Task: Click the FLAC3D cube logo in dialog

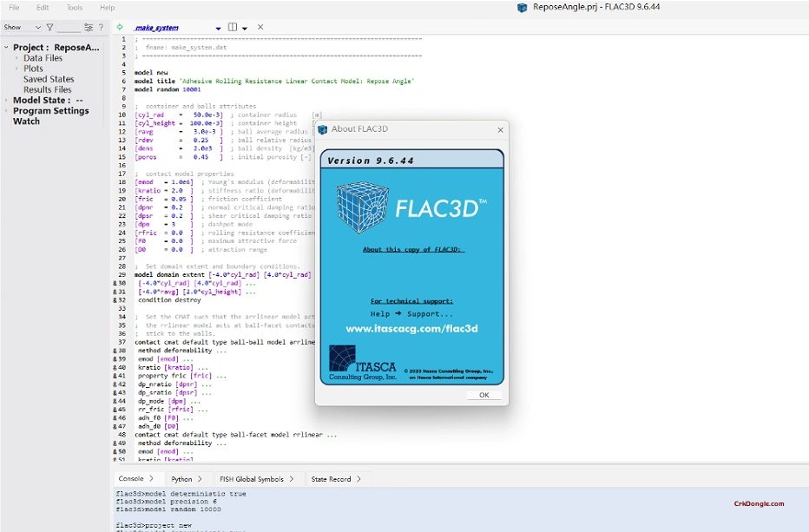Action: [362, 207]
